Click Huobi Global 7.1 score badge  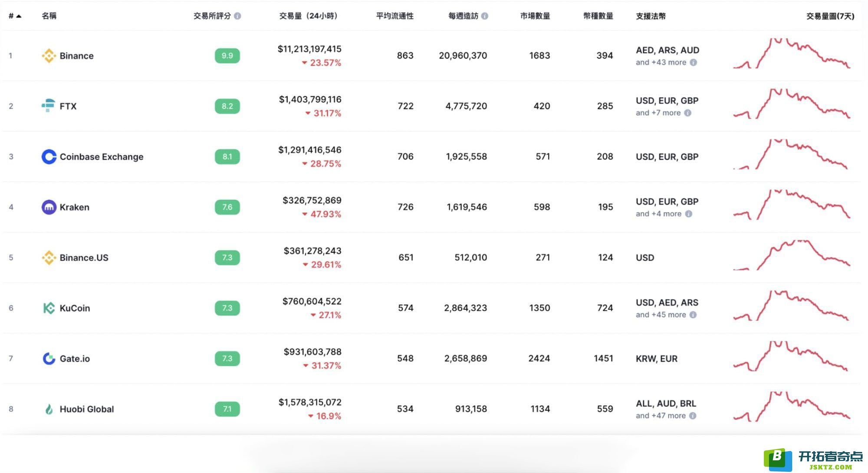[227, 409]
